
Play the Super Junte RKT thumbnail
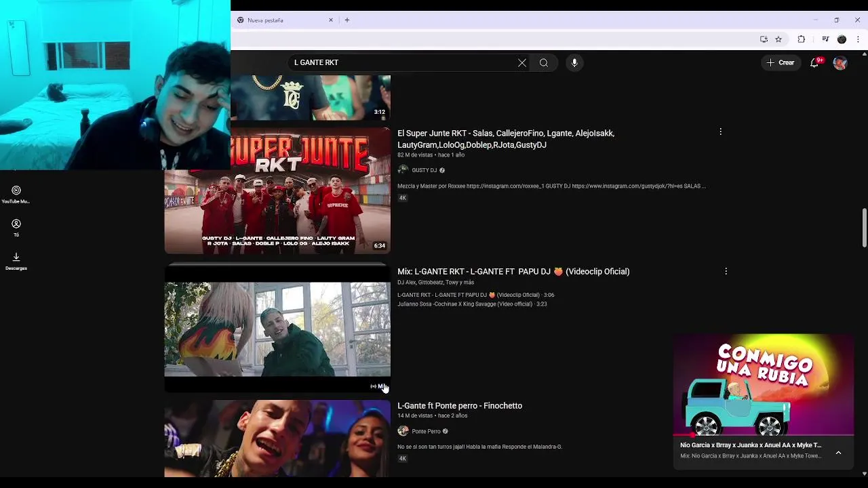pyautogui.click(x=277, y=191)
